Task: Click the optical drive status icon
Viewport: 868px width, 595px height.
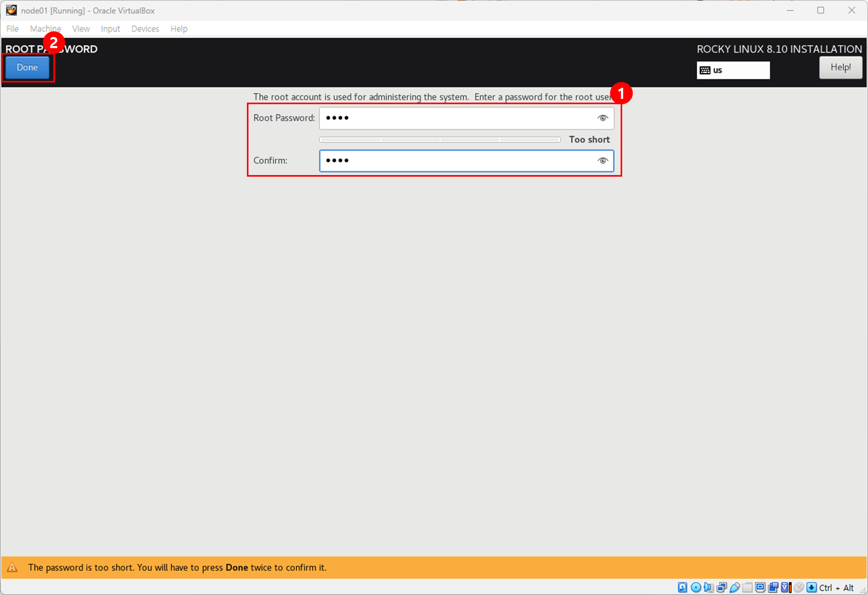Action: (696, 587)
